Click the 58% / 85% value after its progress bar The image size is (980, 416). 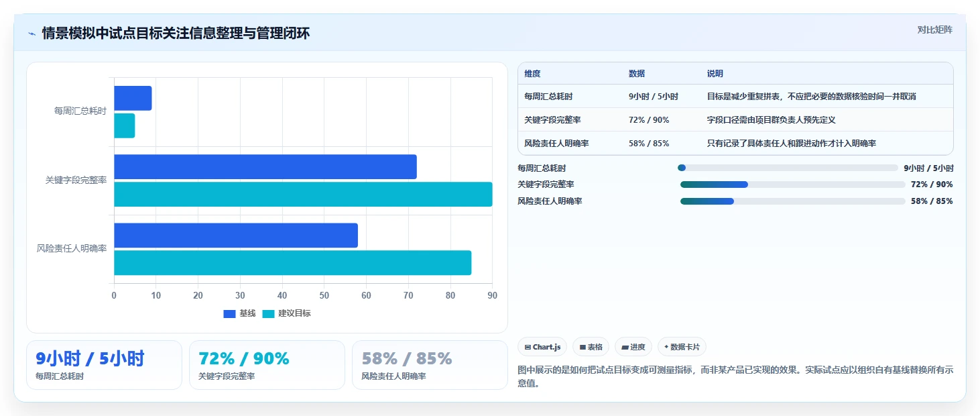(932, 201)
